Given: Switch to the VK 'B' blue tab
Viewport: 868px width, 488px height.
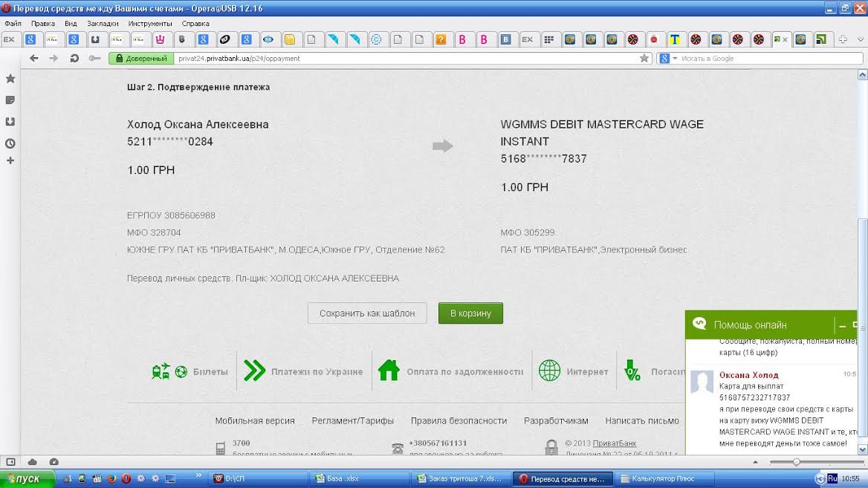Looking at the screenshot, I should click(505, 39).
